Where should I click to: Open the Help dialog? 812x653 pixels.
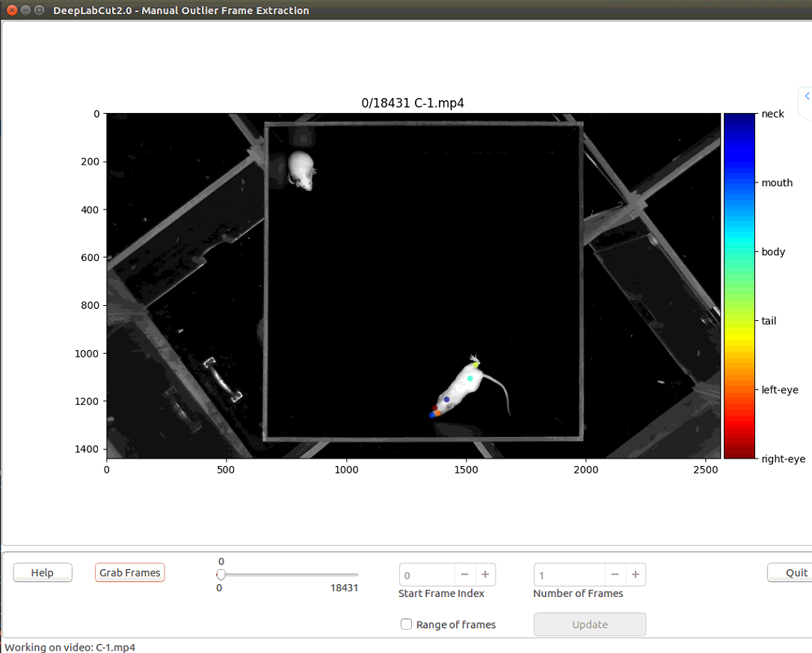tap(42, 572)
